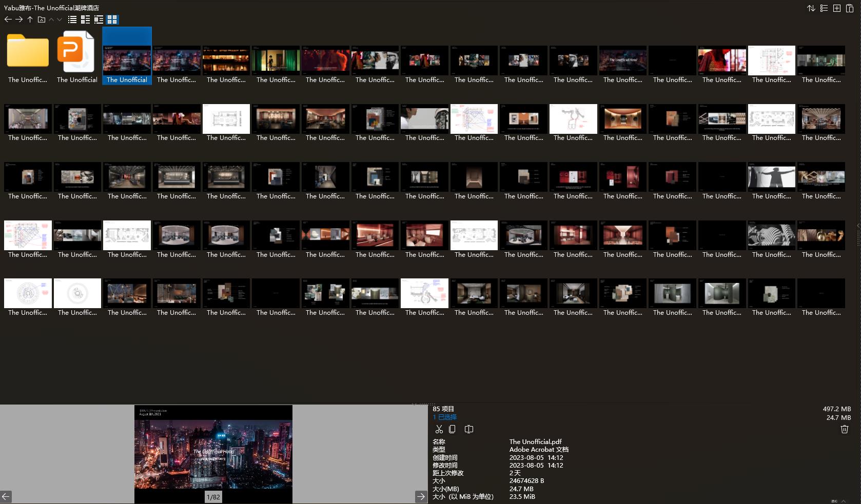Switch to plain list view
861x504 pixels.
click(72, 19)
